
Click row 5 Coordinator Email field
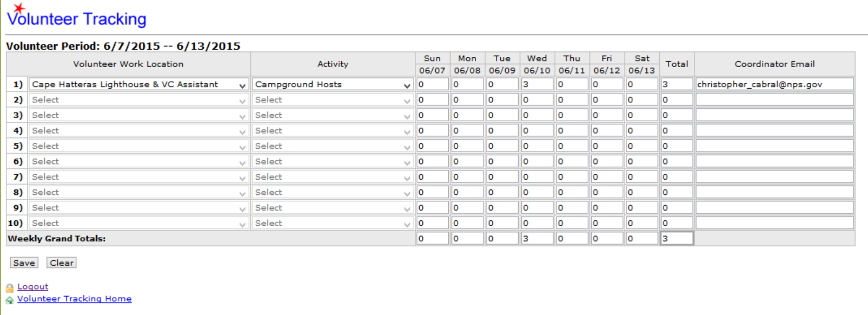(x=774, y=146)
